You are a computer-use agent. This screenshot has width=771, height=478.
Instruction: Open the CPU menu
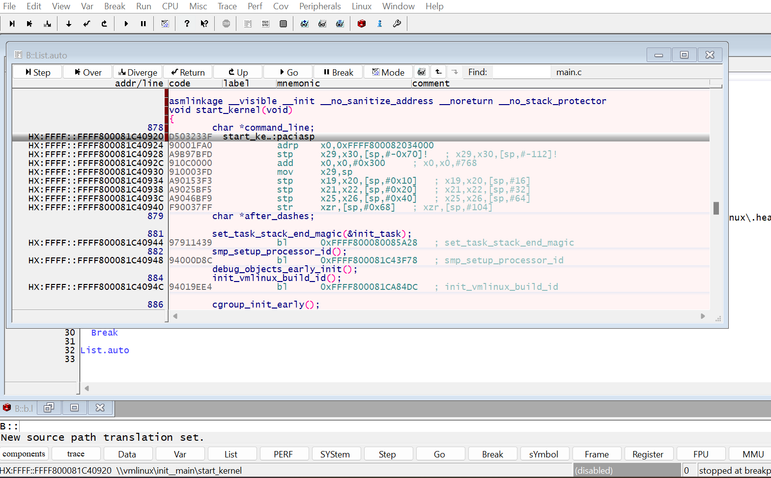(170, 6)
